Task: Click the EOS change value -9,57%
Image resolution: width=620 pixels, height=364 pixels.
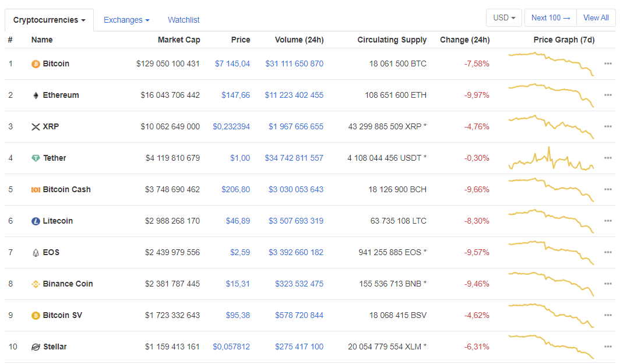Action: (x=477, y=252)
